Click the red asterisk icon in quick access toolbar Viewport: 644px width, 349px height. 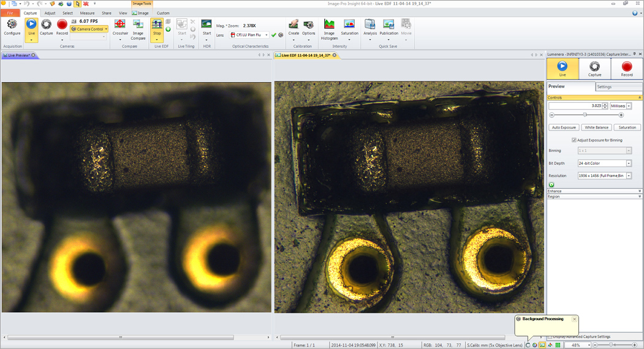[86, 4]
